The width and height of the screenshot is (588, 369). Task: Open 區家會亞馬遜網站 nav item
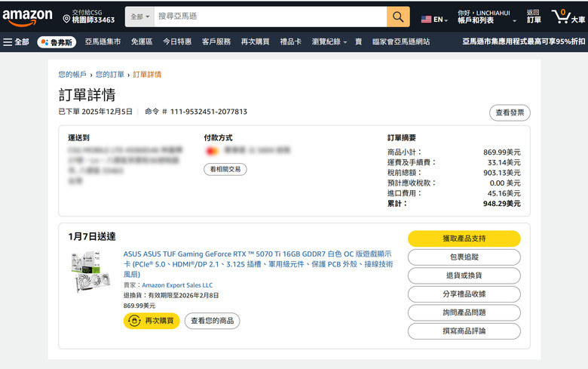[x=401, y=42]
